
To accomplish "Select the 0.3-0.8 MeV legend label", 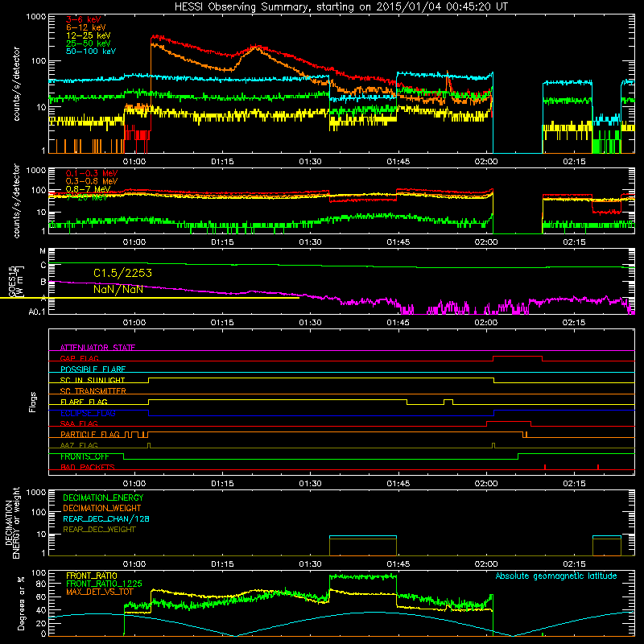I will point(92,181).
